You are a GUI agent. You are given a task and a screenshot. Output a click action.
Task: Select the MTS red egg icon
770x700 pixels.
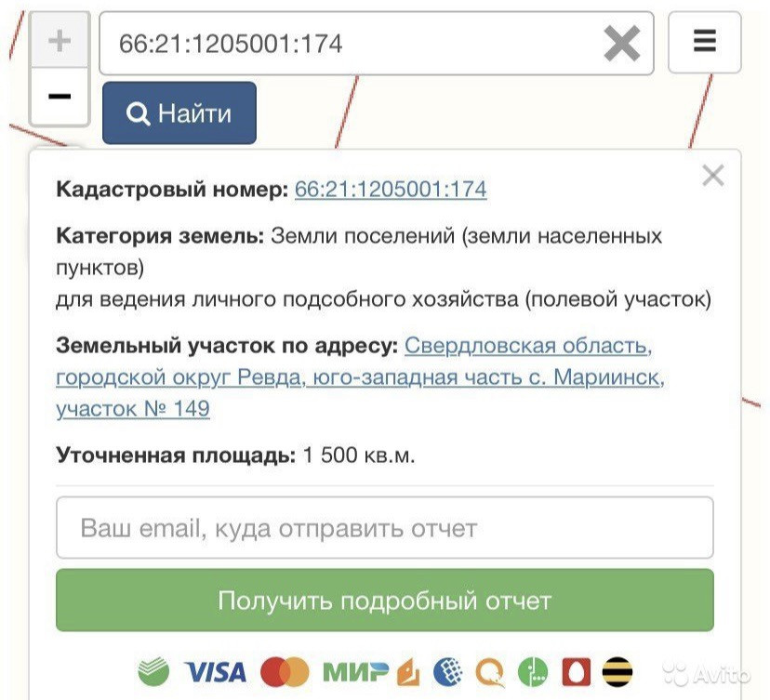tap(576, 671)
